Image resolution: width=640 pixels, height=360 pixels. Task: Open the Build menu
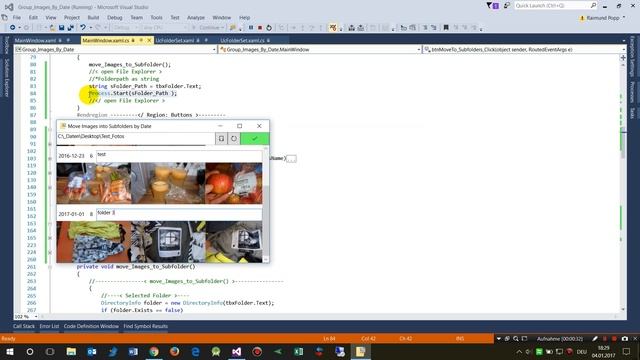(x=93, y=18)
